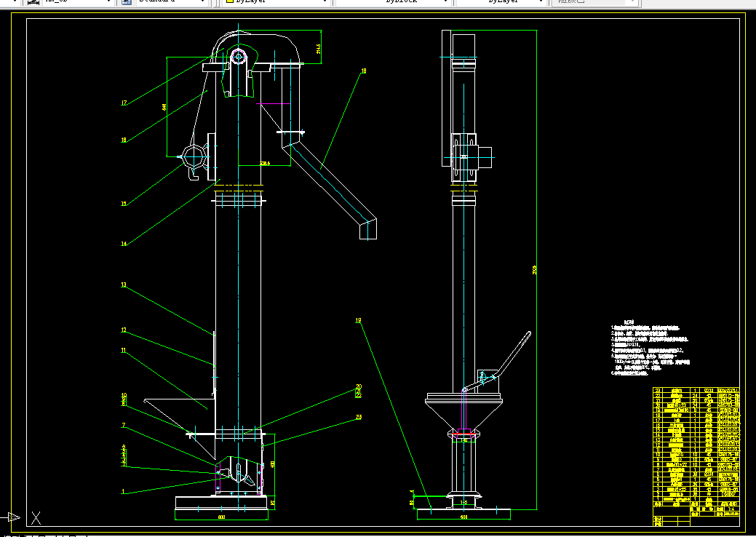Image resolution: width=756 pixels, height=537 pixels.
Task: Select callout number 20 label
Action: [x=359, y=386]
